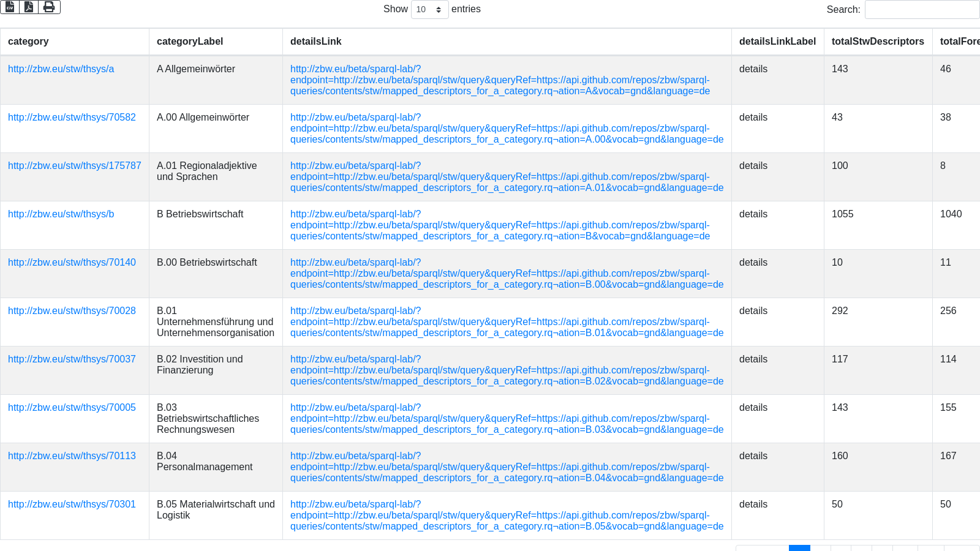Viewport: 980px width, 551px height.
Task: Open details link for B.01 Unternehmensführung
Action: (x=500, y=322)
